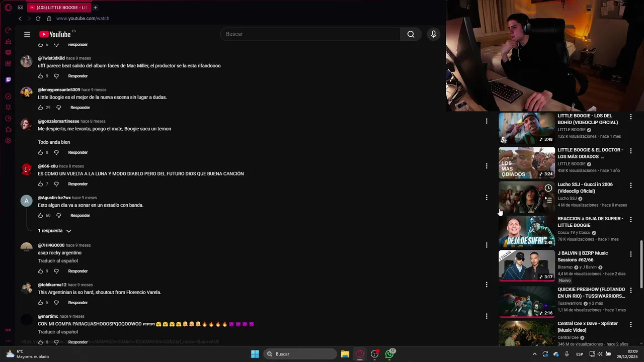Viewport: 644px width, 362px height.
Task: Open @Agustin-ke7wx letter A avatar
Action: (x=26, y=201)
